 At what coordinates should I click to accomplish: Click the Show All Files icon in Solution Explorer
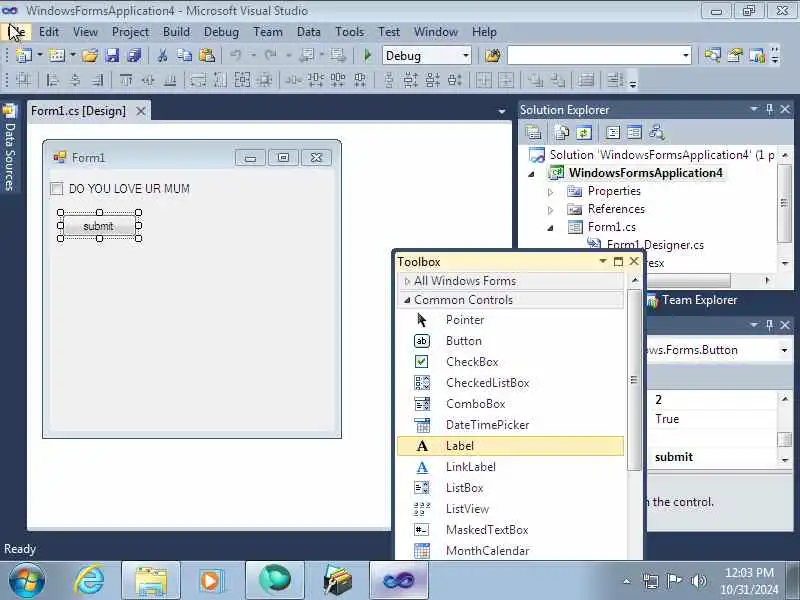(562, 133)
